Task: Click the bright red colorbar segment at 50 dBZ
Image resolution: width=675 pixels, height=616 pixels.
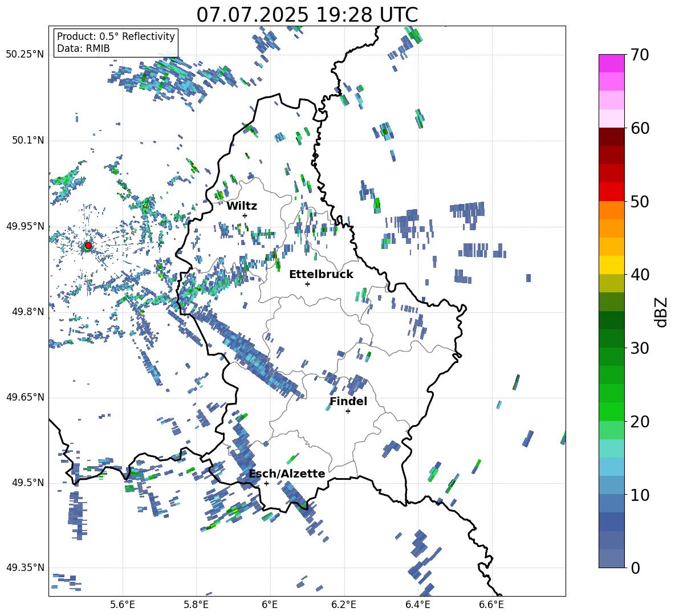Action: tap(612, 192)
